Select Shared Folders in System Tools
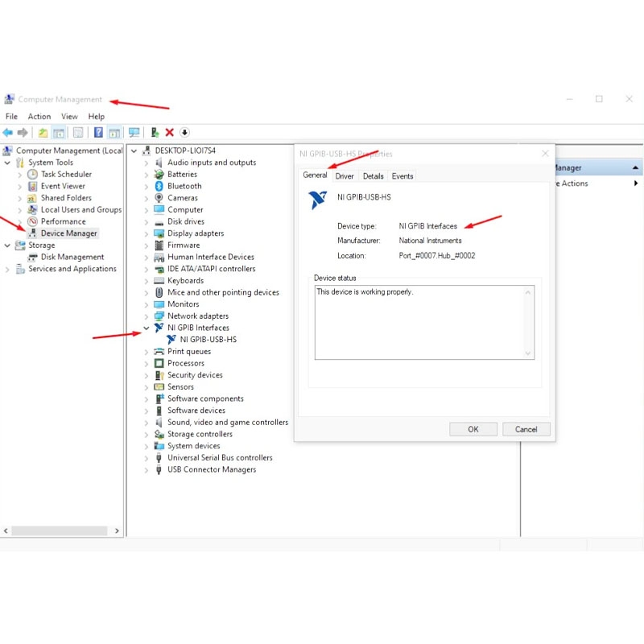Viewport: 644px width, 644px height. (66, 198)
